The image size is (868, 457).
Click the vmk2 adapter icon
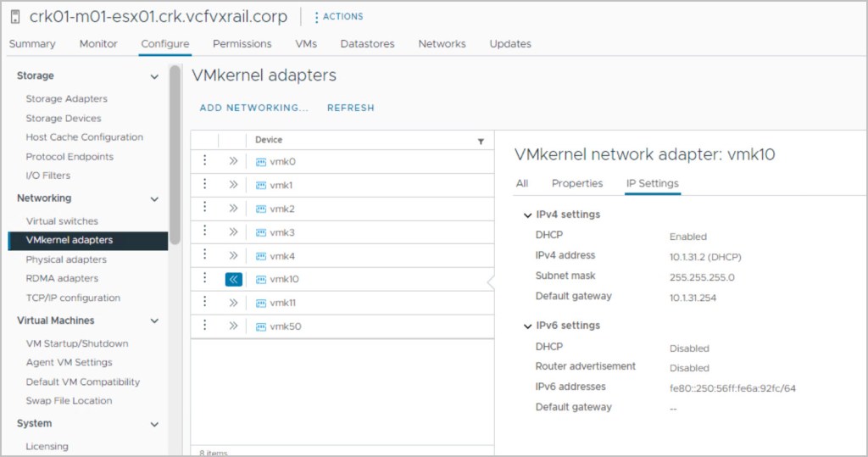pos(261,209)
